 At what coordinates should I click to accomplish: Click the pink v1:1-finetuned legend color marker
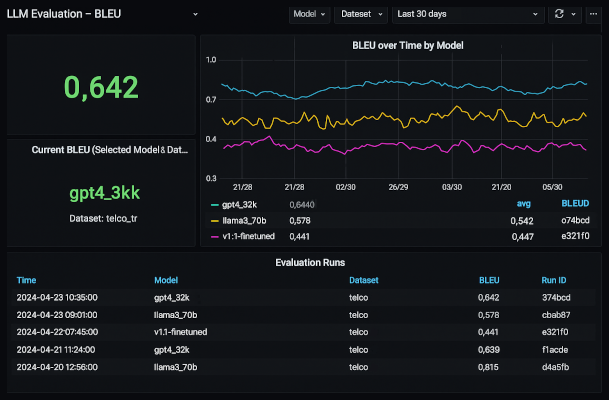(x=213, y=236)
